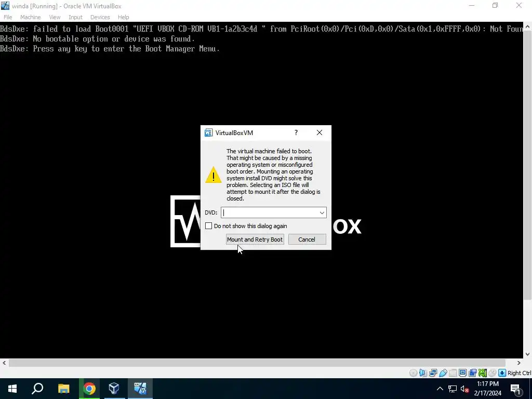
Task: Open Windows taskbar search
Action: click(37, 389)
